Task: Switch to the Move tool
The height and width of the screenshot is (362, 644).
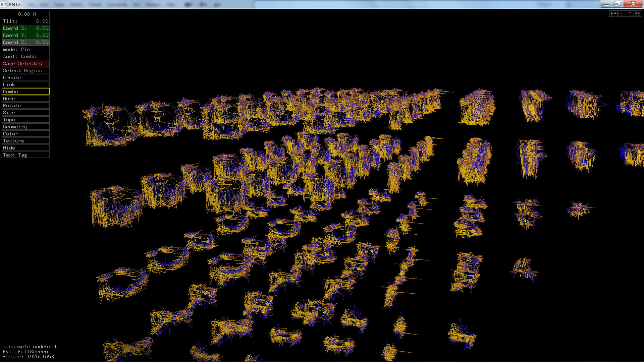Action: tap(25, 99)
